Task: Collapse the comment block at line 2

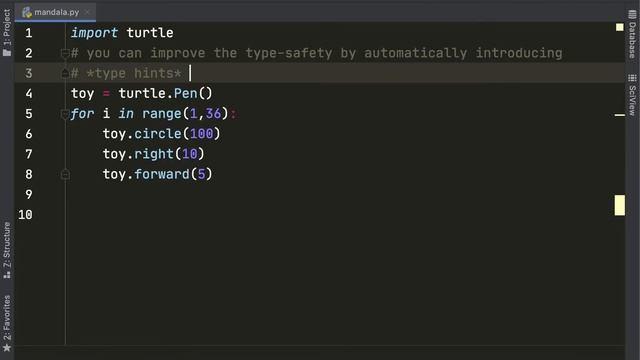Action: pyautogui.click(x=65, y=53)
